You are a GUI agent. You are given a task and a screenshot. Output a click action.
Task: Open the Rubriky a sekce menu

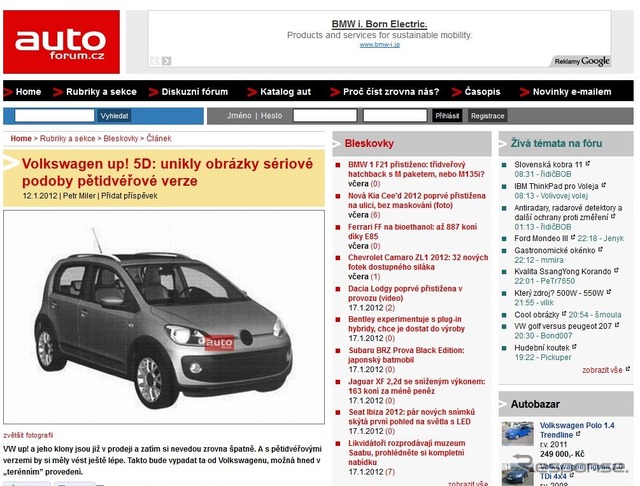[101, 92]
